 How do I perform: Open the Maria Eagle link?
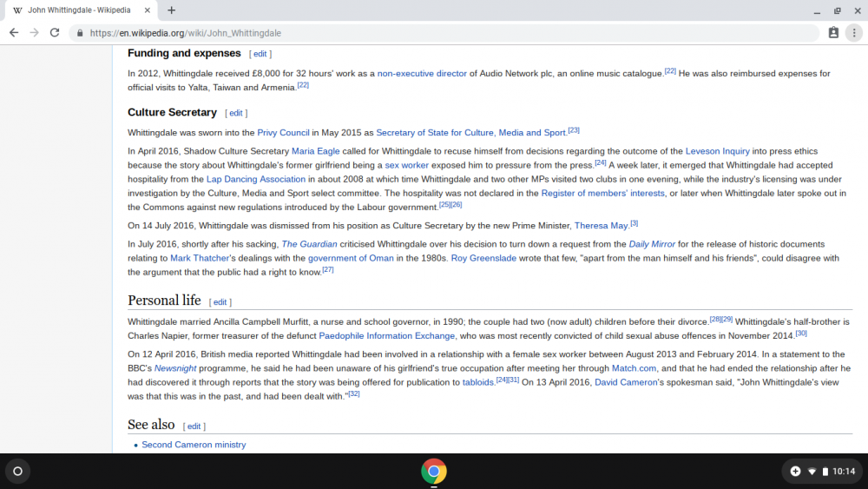click(316, 151)
